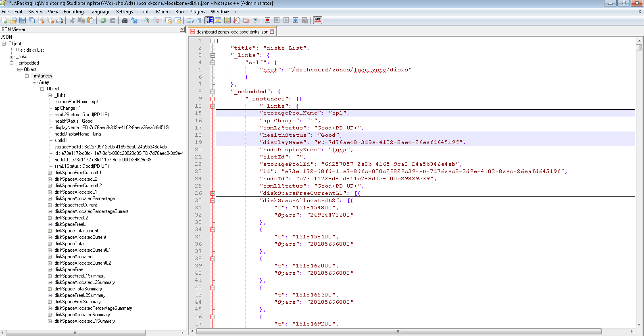Image resolution: width=644 pixels, height=336 pixels.
Task: Click the editor horizontal scrollbar
Action: click(399, 332)
